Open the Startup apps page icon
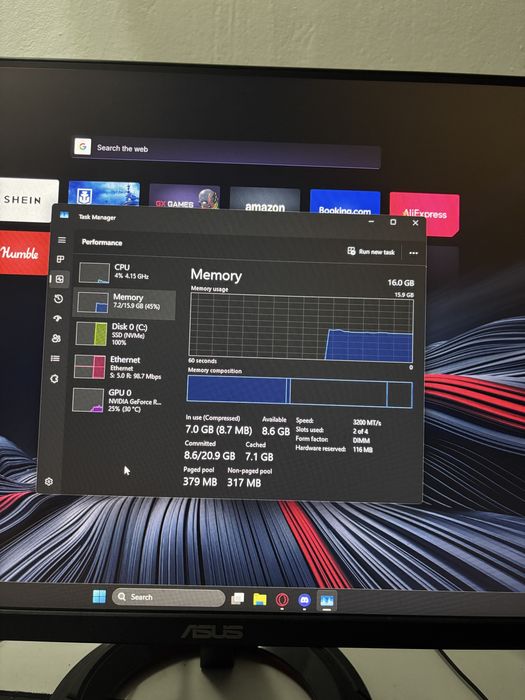 tap(58, 318)
